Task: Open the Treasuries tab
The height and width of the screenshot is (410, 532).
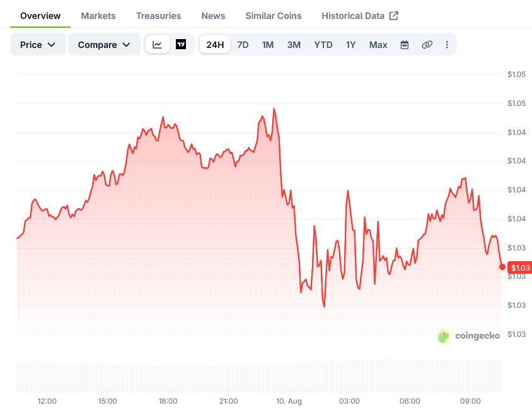Action: coord(158,16)
